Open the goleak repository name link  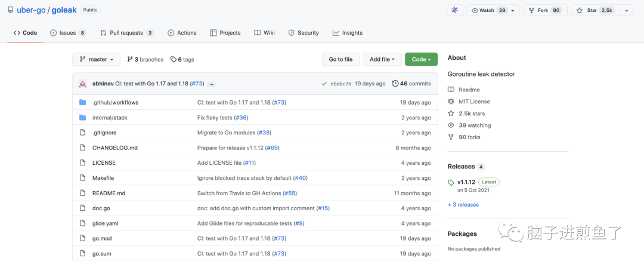(x=64, y=10)
